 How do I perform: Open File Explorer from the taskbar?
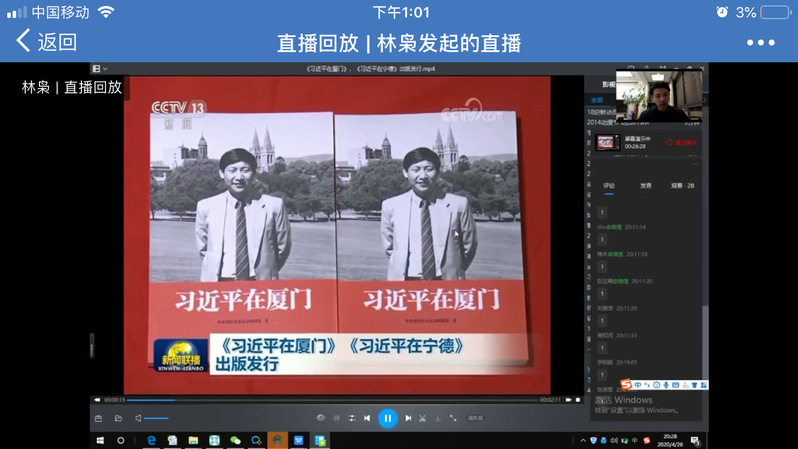(x=193, y=440)
